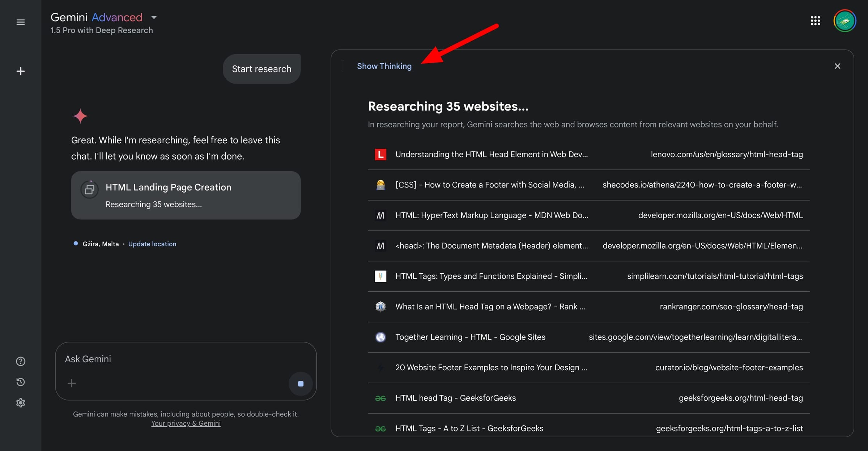Viewport: 868px width, 451px height.
Task: Open How to Create a Footer with Social Media source
Action: (490, 185)
